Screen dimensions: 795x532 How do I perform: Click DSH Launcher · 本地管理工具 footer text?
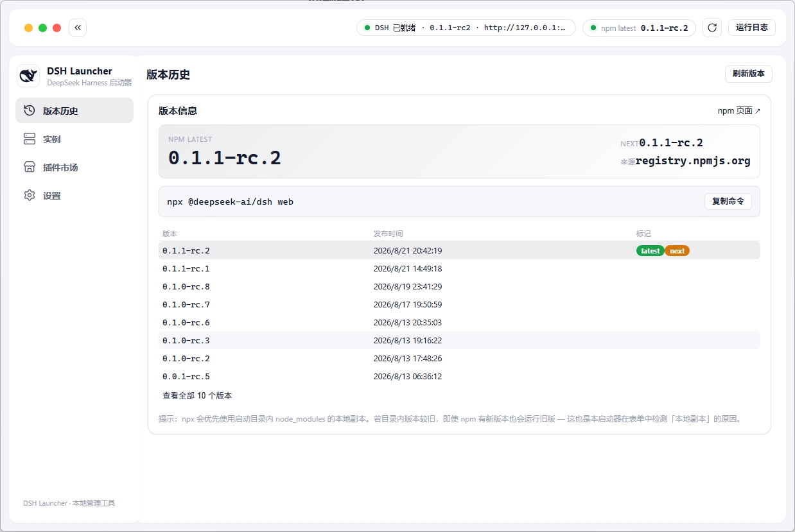pyautogui.click(x=69, y=503)
